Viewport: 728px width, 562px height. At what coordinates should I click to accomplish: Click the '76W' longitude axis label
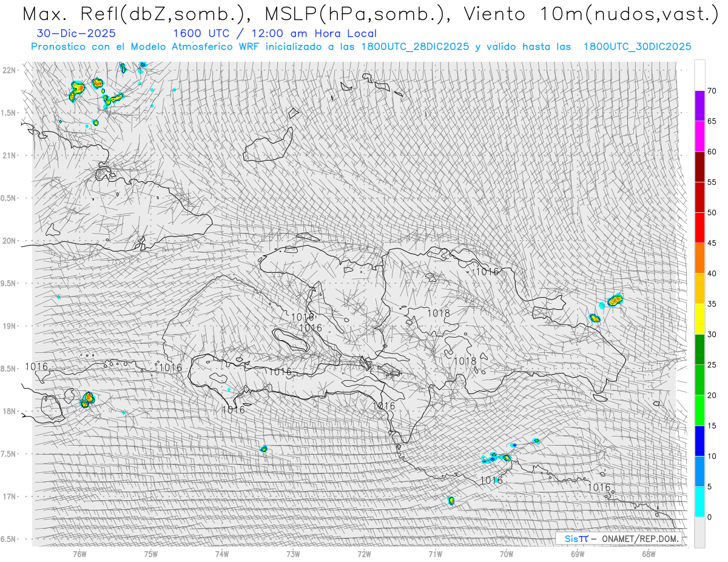tap(79, 554)
